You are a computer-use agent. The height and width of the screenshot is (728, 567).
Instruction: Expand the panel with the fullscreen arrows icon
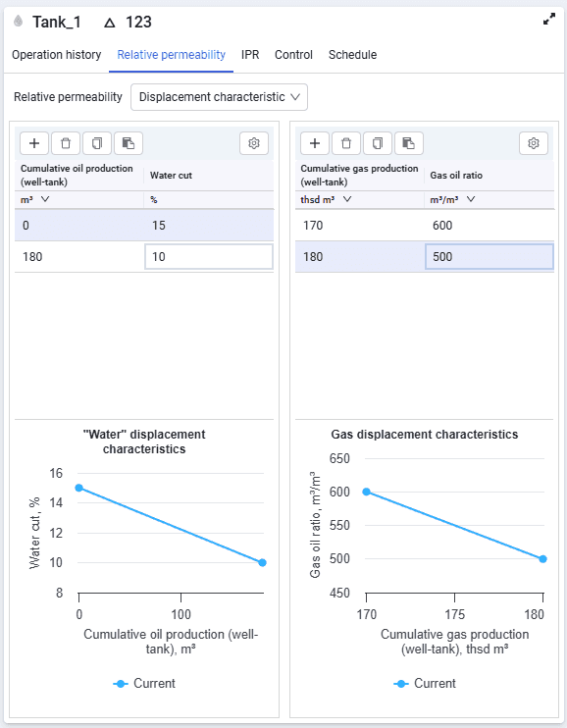[549, 20]
